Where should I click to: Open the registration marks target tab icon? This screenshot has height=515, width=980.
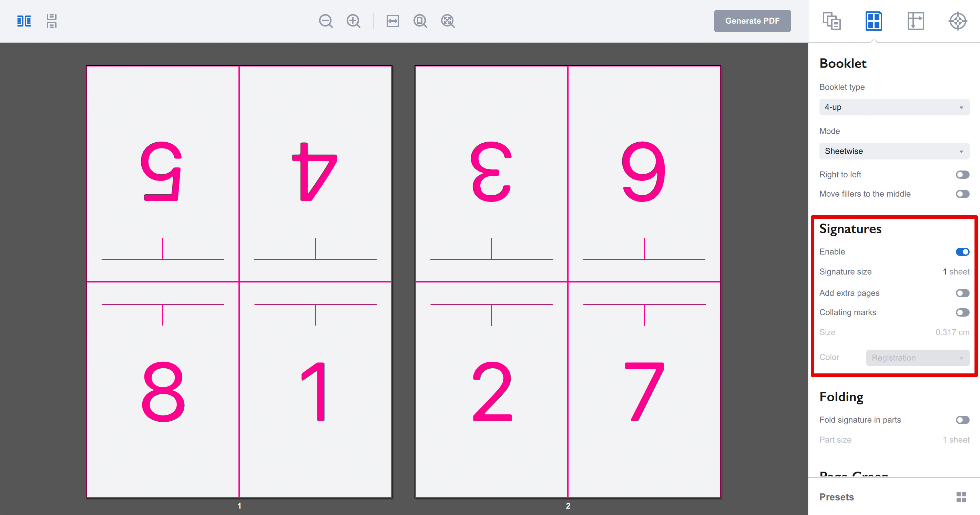958,21
